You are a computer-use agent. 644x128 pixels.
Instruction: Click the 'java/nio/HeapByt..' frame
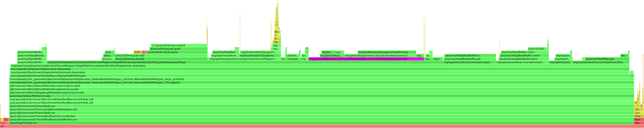pyautogui.click(x=226, y=52)
